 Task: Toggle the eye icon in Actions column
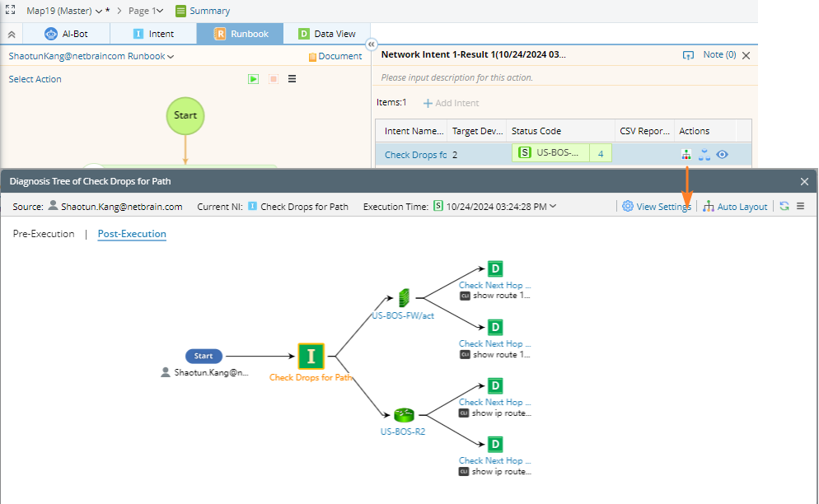coord(722,155)
